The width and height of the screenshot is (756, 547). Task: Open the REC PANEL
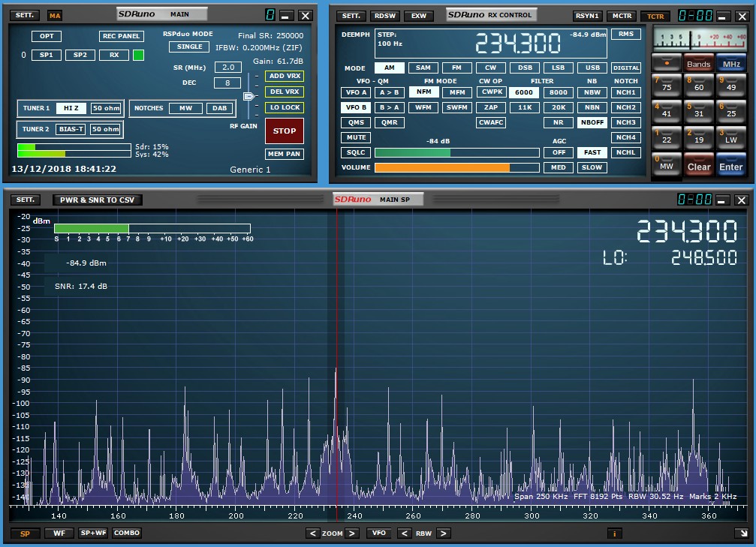coord(122,36)
